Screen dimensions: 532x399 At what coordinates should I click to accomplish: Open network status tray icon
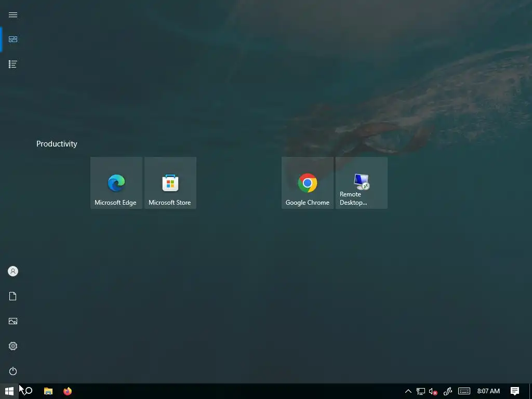[x=421, y=391]
